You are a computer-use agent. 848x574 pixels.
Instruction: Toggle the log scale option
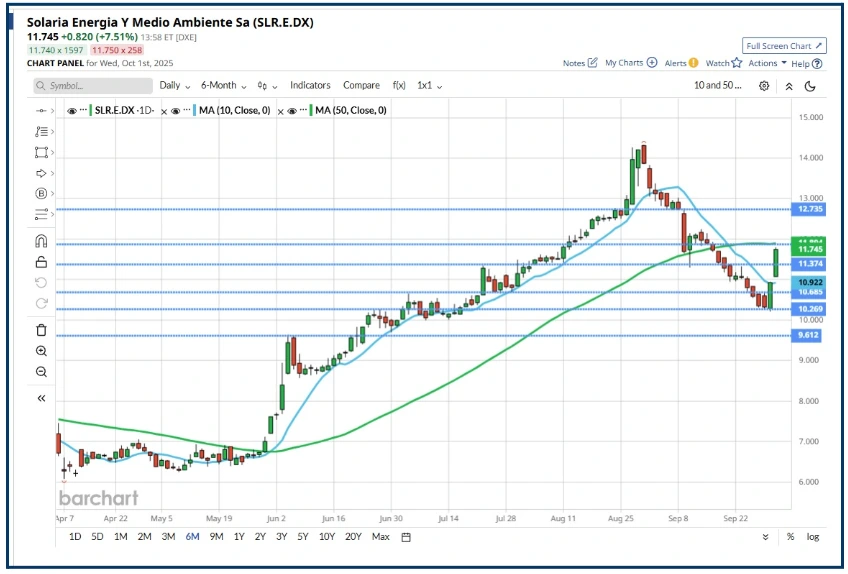[x=812, y=537]
